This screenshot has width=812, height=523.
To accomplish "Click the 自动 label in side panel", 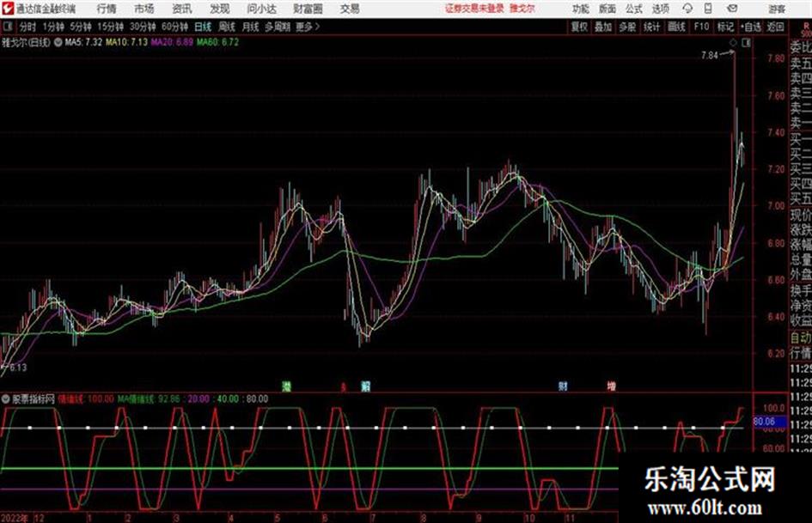I will [801, 338].
